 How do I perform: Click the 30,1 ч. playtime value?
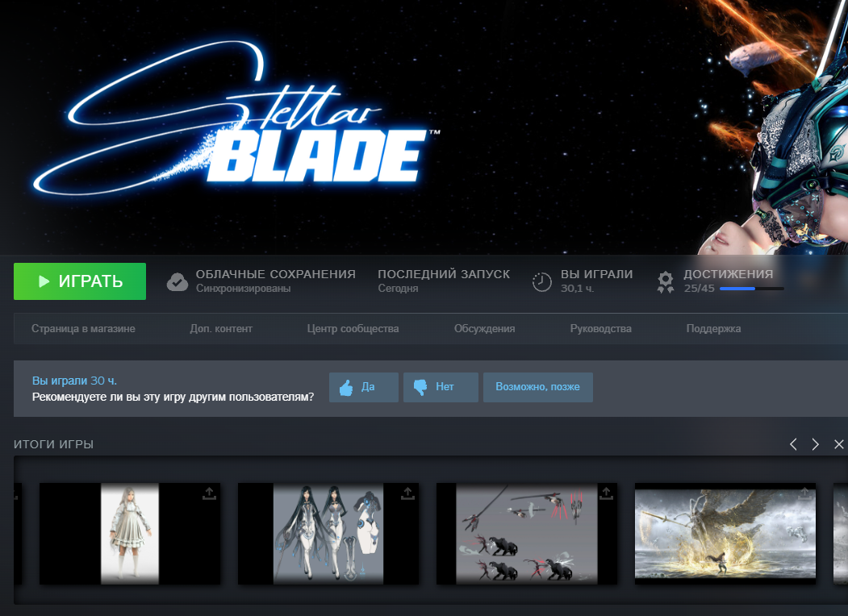pos(577,289)
